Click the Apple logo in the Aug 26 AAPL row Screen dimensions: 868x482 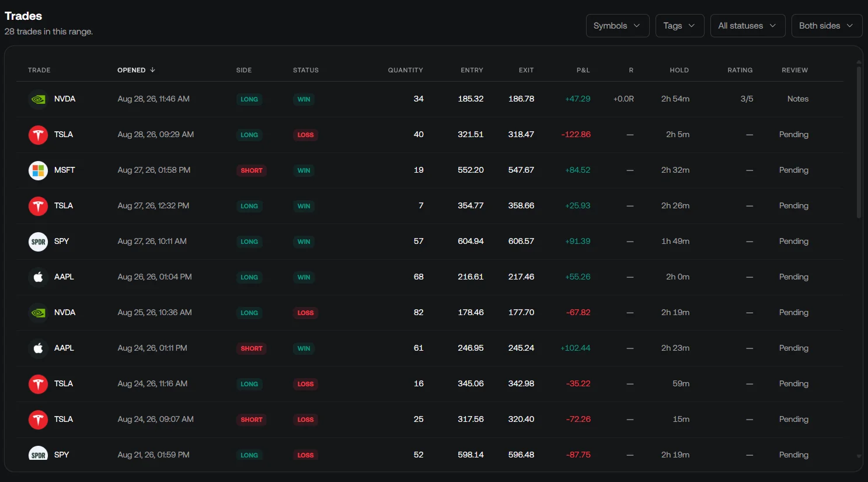pyautogui.click(x=38, y=277)
